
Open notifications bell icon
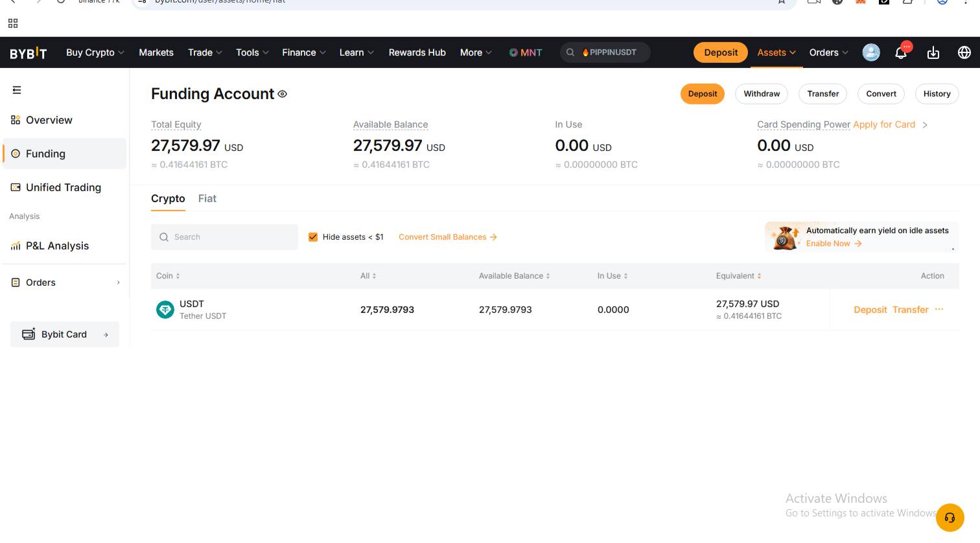901,53
